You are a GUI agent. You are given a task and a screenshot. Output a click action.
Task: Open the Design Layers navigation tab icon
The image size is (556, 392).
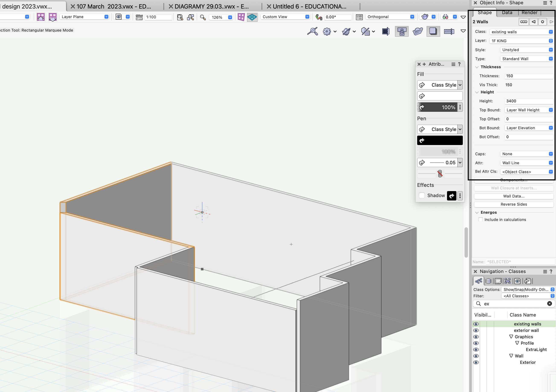(488, 281)
